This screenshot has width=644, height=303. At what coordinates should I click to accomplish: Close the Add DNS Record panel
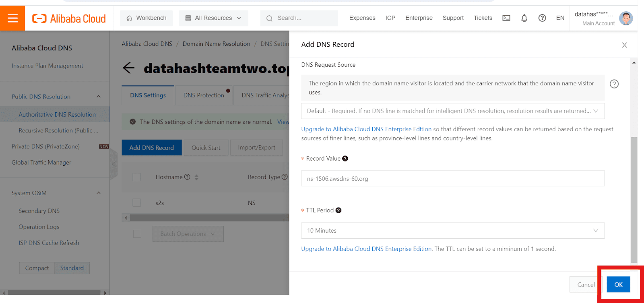pyautogui.click(x=624, y=45)
